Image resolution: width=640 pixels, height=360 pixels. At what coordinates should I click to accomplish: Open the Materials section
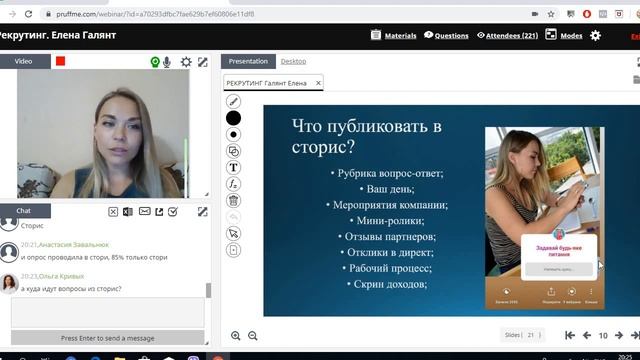click(x=400, y=36)
